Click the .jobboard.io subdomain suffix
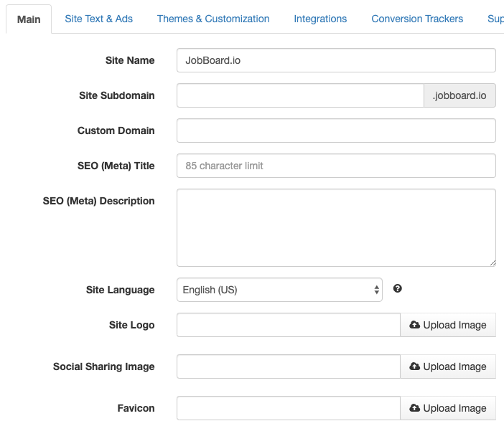 pyautogui.click(x=459, y=95)
